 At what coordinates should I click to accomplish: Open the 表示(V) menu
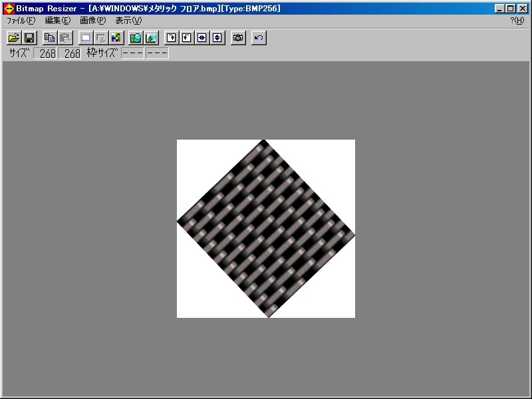tap(128, 21)
